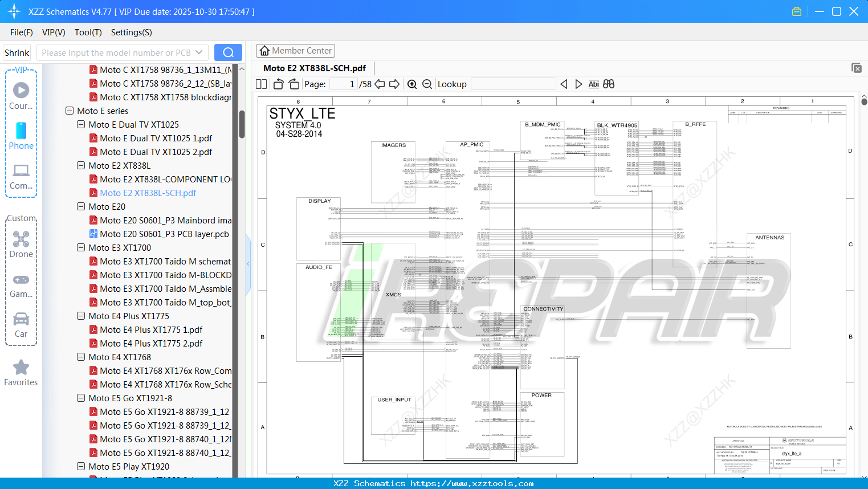868x489 pixels.
Task: Collapse the Moto E3 XT1700 folder
Action: [x=81, y=247]
